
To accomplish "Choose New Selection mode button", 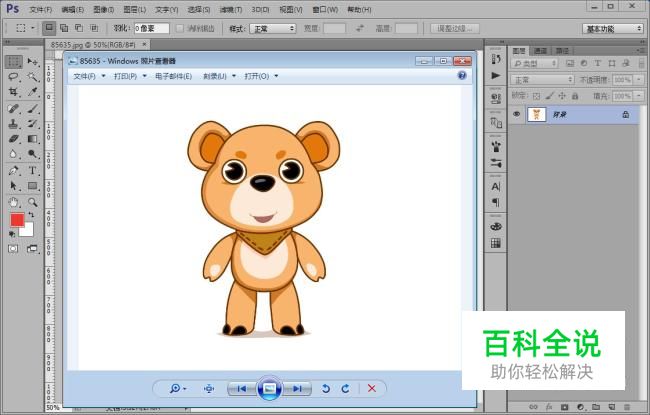I will [49, 28].
